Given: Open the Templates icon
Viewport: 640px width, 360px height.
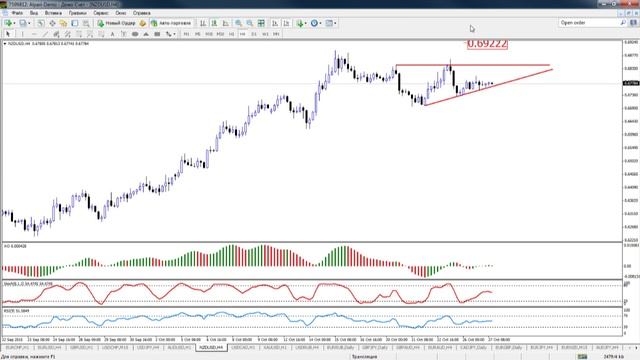Looking at the screenshot, I should [x=329, y=23].
